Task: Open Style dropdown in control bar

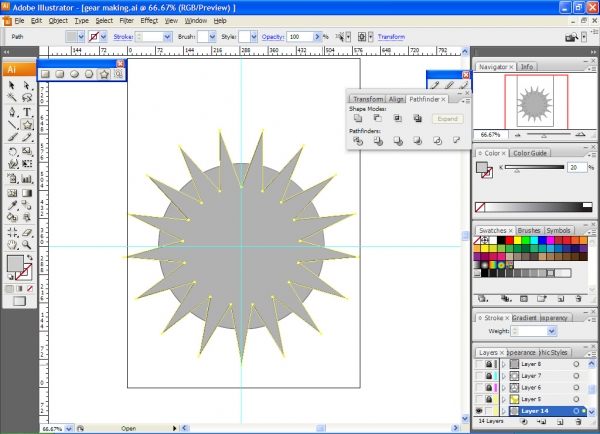Action: click(254, 37)
